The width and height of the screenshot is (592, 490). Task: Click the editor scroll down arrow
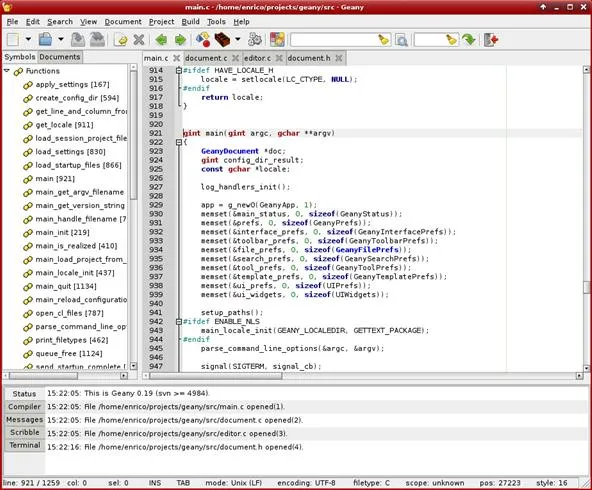click(586, 368)
